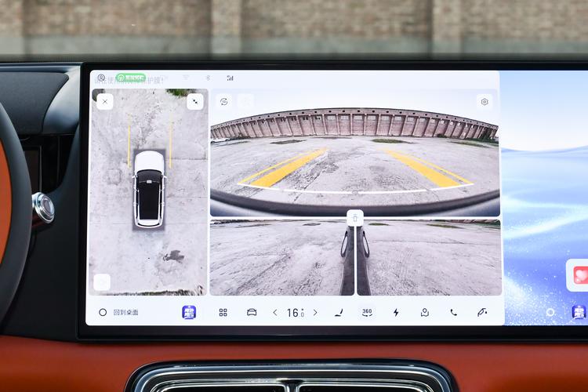The image size is (588, 392).
Task: Toggle the faded button in bird's-eye view corner
Action: (x=102, y=282)
